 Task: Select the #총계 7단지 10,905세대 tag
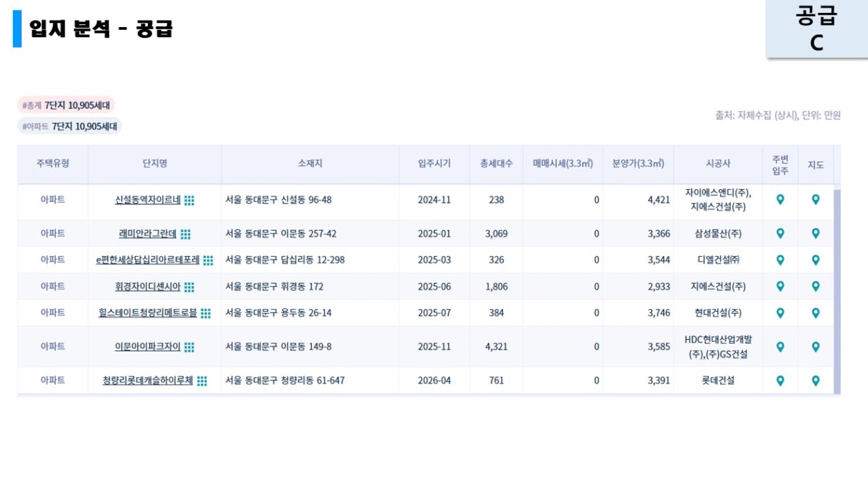click(x=66, y=105)
